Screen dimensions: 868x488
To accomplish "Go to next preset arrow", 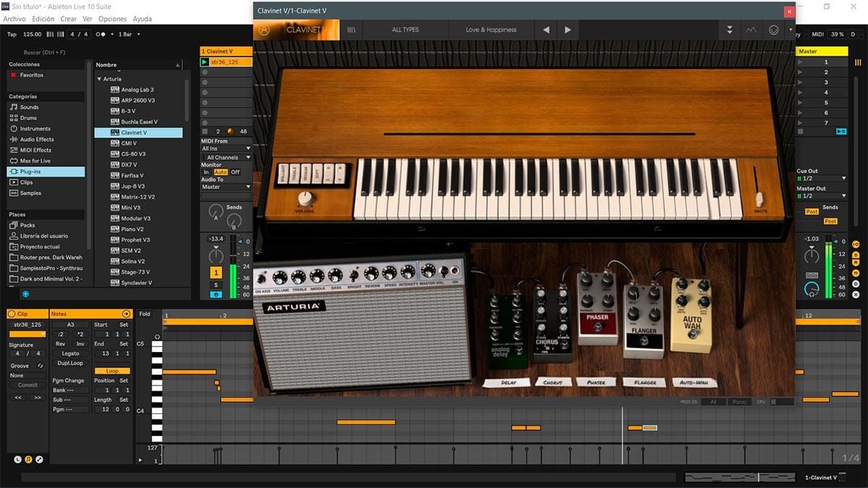I will 568,30.
